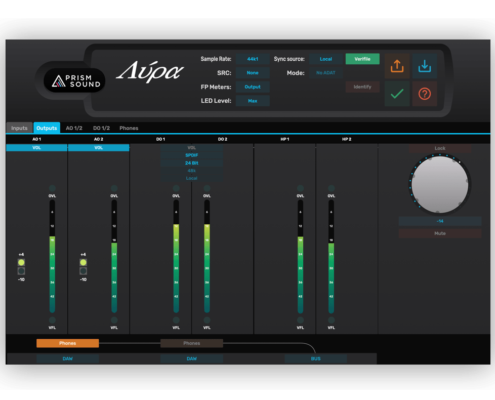Click the orange upload settings icon
The width and height of the screenshot is (495, 400).
397,66
